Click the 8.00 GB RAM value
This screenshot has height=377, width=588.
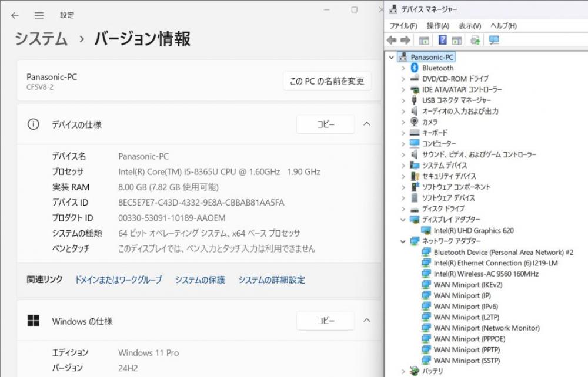168,187
